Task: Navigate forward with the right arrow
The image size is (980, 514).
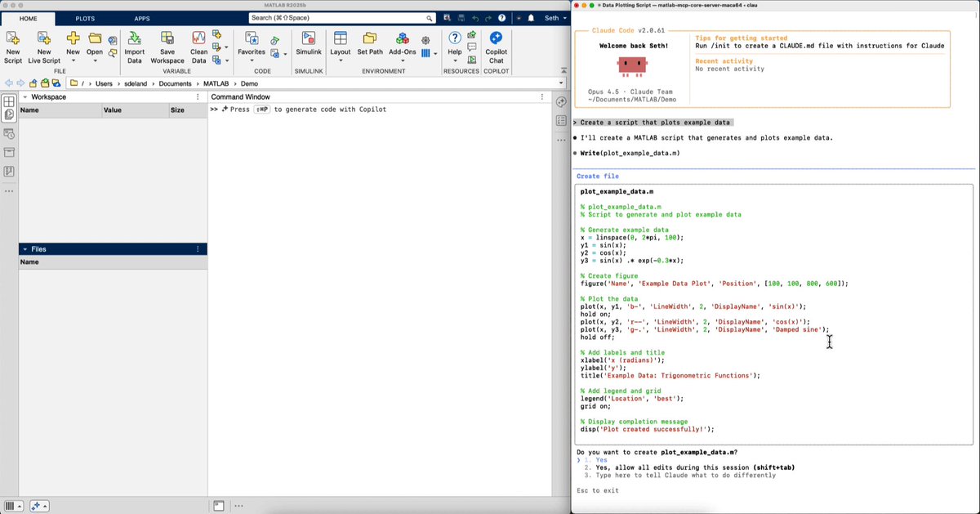Action: (20, 83)
